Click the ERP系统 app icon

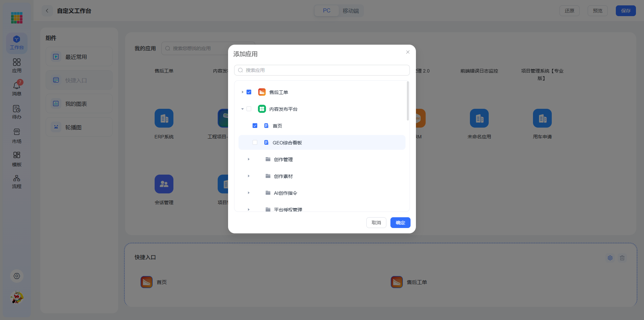[x=164, y=118]
